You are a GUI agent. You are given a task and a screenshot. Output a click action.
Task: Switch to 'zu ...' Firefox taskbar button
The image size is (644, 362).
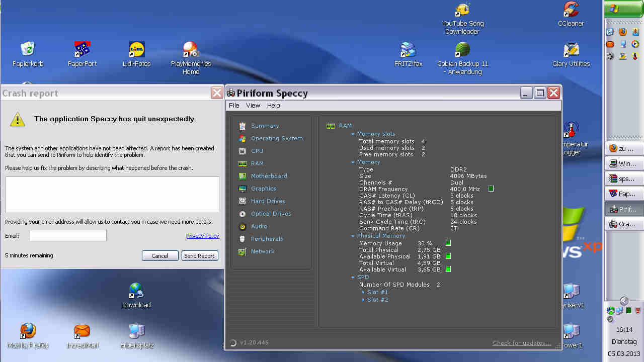pos(624,149)
